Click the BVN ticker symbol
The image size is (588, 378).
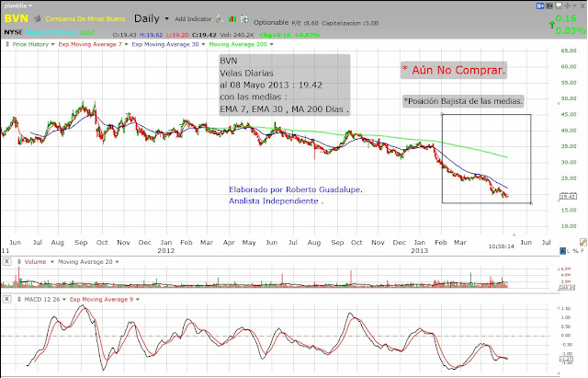tap(17, 18)
